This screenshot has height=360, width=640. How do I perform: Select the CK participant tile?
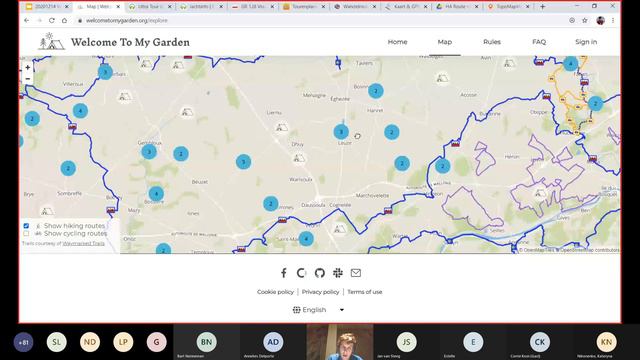pyautogui.click(x=540, y=342)
